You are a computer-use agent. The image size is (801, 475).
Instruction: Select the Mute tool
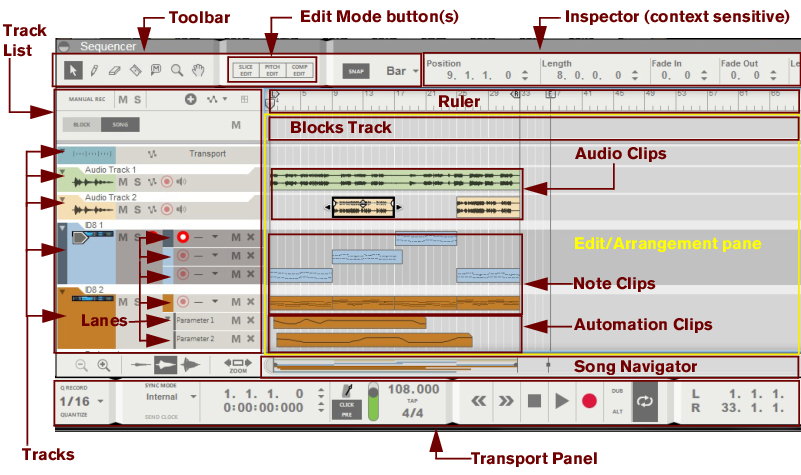tap(156, 71)
